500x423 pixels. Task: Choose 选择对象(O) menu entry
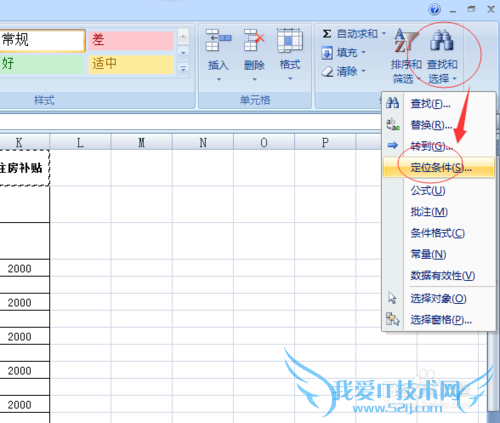(438, 298)
